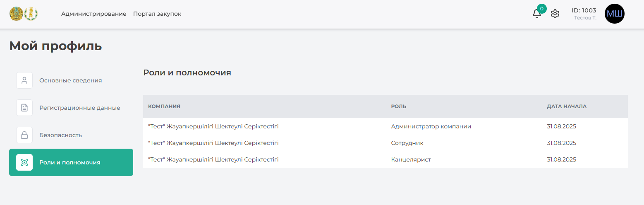Open settings via gear icon
This screenshot has height=205, width=644.
[555, 14]
